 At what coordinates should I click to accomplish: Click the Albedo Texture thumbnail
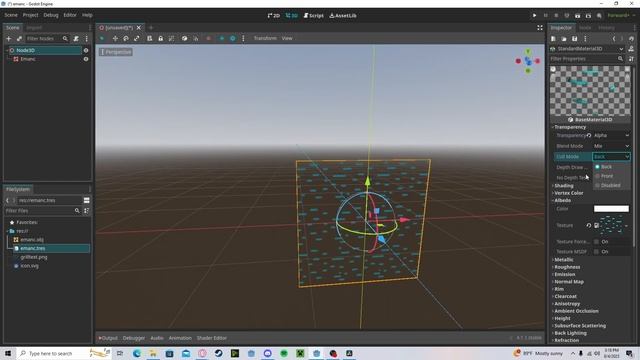tap(611, 225)
